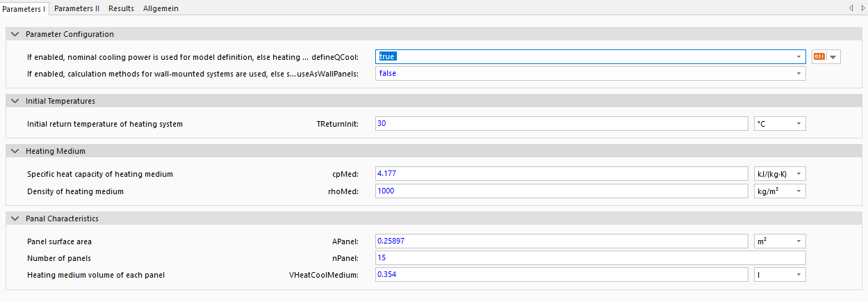The height and width of the screenshot is (302, 868).
Task: Click the rhoMed input field
Action: tap(562, 191)
